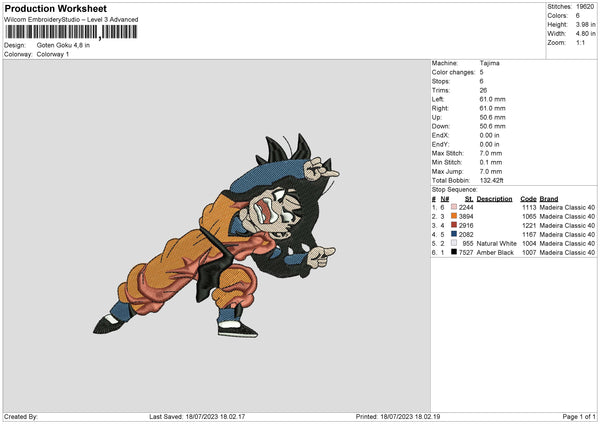Click the Stitches value 19620

coord(585,7)
